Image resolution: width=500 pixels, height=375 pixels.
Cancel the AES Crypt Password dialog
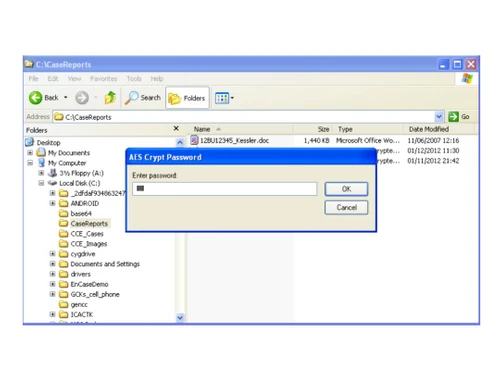point(346,207)
